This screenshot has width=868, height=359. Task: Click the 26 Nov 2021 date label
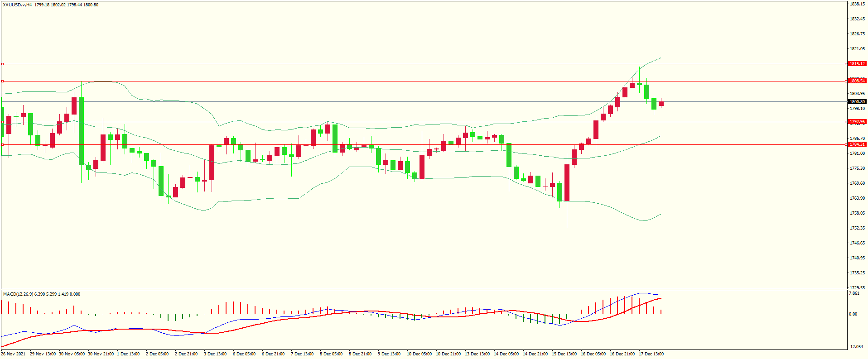[14, 354]
